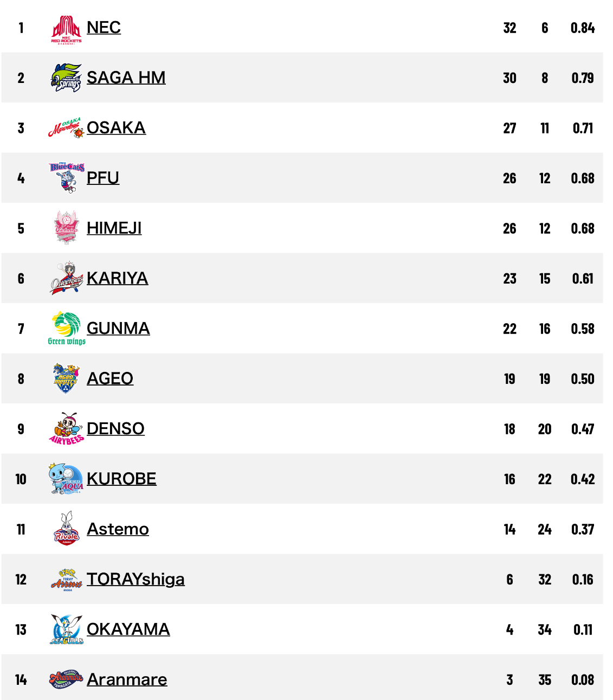
Task: Select the OKAYAMA team name link
Action: pyautogui.click(x=128, y=630)
